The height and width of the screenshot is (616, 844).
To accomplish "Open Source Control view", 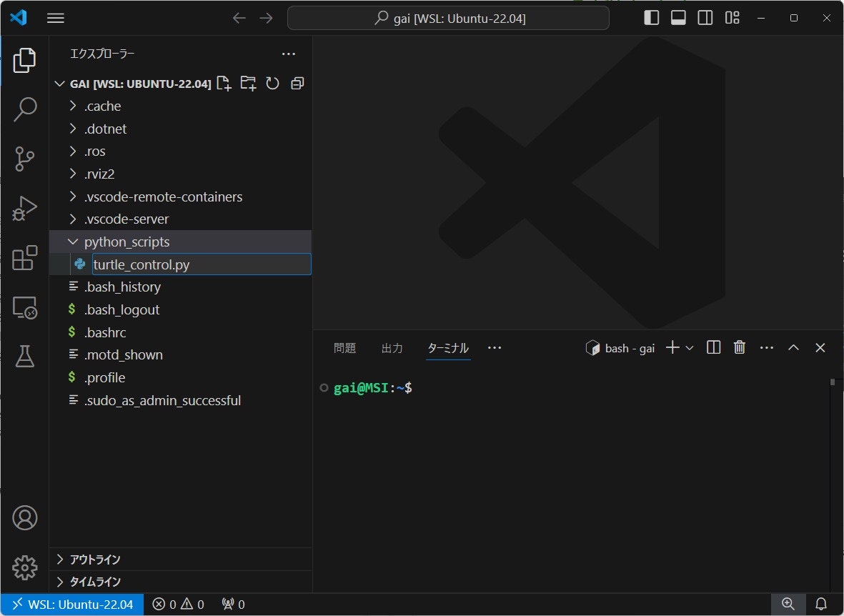I will click(25, 159).
